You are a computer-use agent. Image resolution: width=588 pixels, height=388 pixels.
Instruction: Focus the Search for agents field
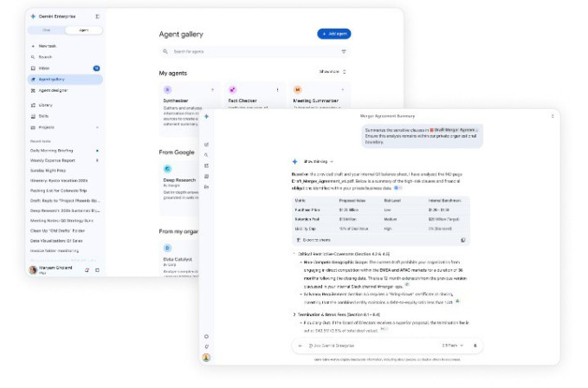tap(255, 52)
